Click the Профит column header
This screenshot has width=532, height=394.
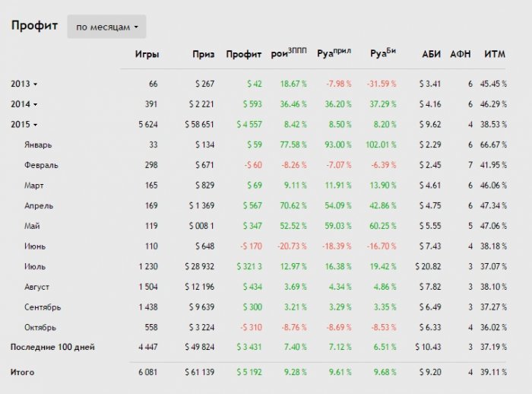244,54
